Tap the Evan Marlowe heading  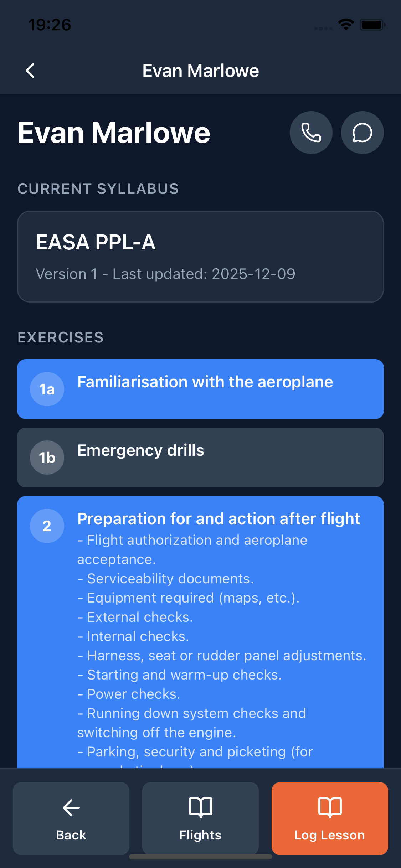click(x=113, y=132)
